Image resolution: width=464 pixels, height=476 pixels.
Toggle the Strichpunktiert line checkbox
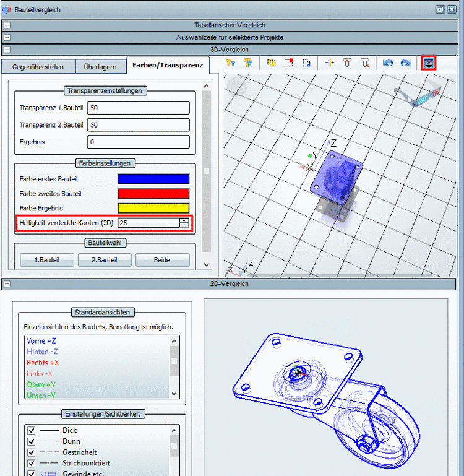[x=31, y=463]
